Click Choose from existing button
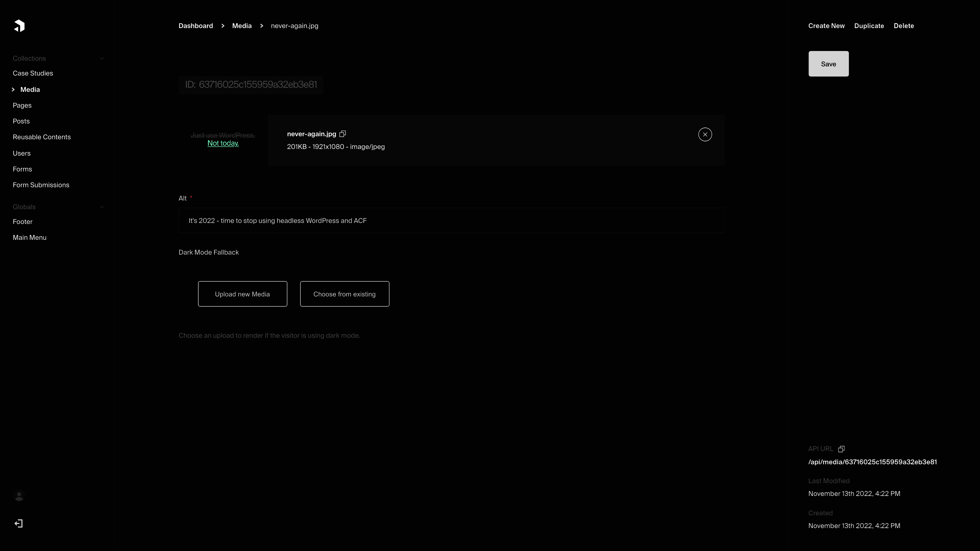 (344, 294)
